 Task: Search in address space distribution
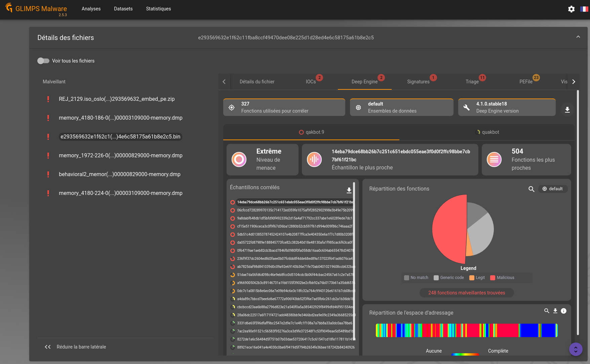pos(547,311)
